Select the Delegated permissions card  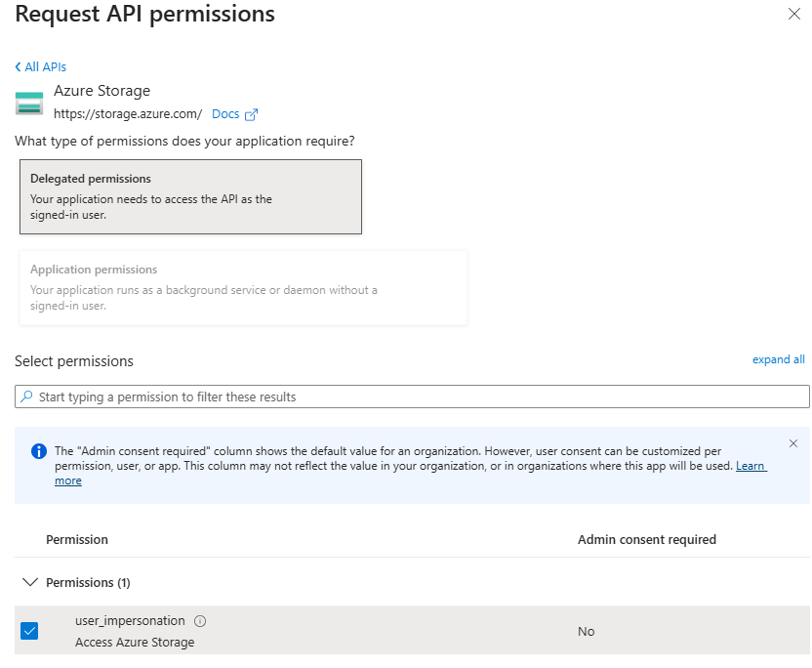[190, 197]
